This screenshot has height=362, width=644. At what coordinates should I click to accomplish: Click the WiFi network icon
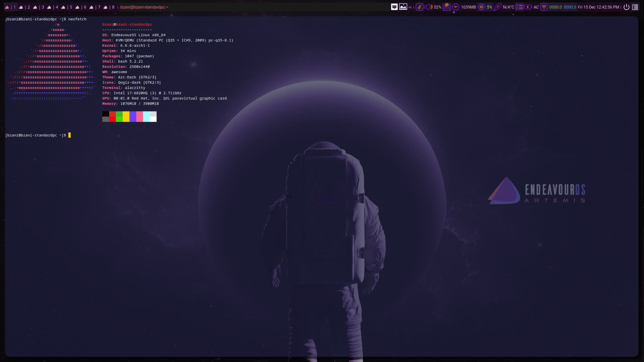click(x=544, y=7)
